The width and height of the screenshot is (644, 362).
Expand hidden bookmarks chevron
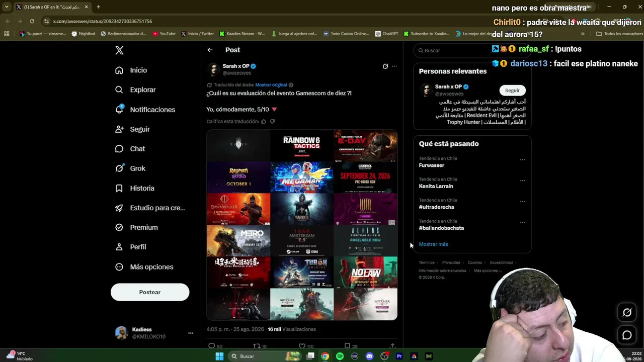tap(583, 34)
